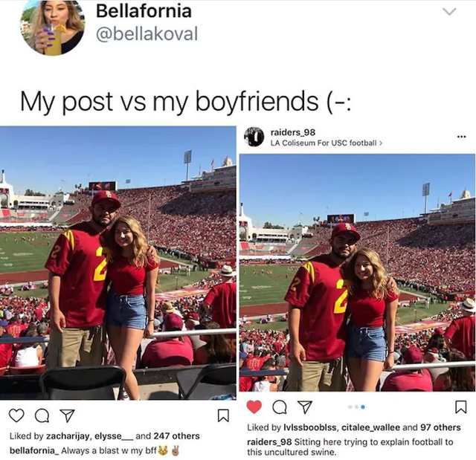476x460 pixels.
Task: View zacharijay who liked the post
Action: tap(68, 436)
